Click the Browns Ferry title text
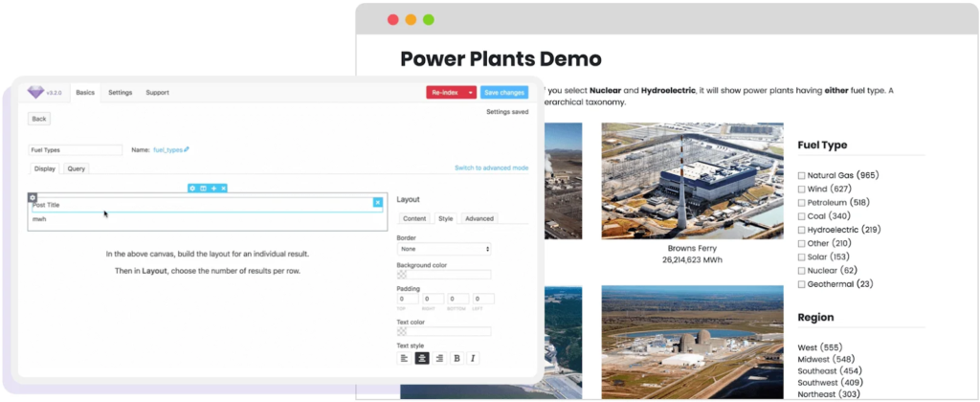Screen dimensions: 980x402 tap(692, 248)
